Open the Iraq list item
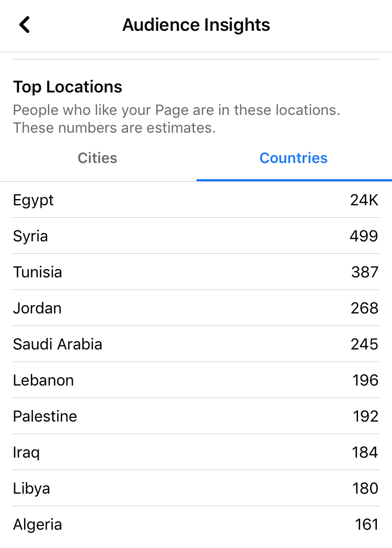 click(196, 452)
